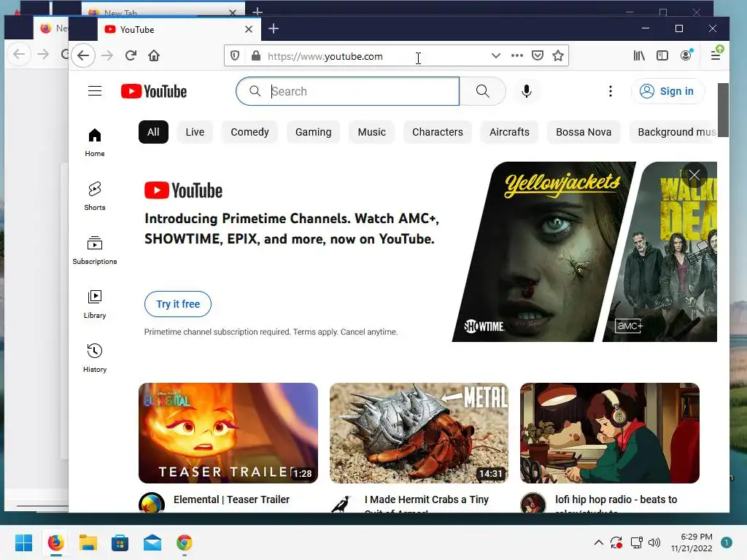
Task: Click the Try it free button
Action: click(178, 304)
